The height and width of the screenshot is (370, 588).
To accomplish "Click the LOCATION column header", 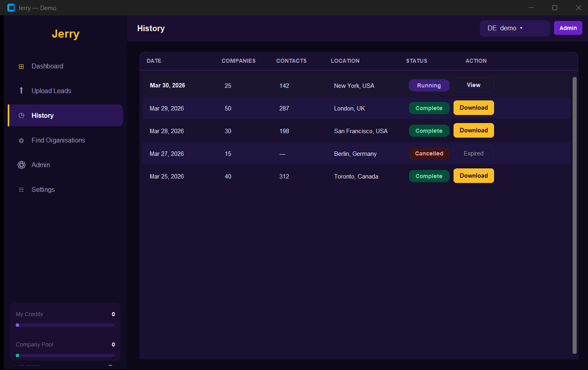I will click(x=345, y=61).
